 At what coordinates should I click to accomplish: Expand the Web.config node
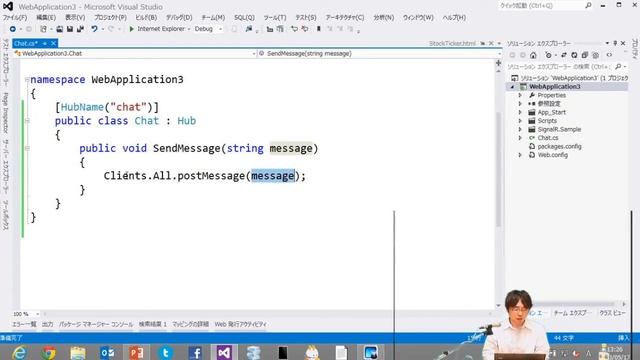pyautogui.click(x=520, y=155)
